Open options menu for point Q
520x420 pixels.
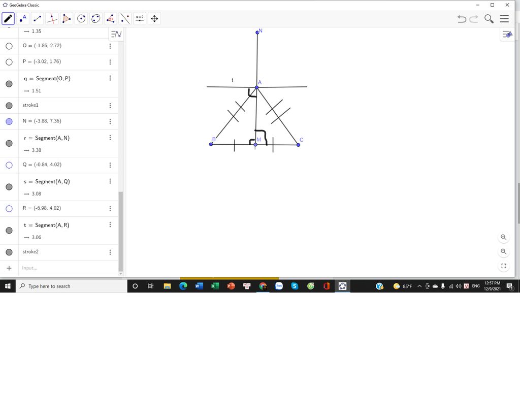pos(110,165)
